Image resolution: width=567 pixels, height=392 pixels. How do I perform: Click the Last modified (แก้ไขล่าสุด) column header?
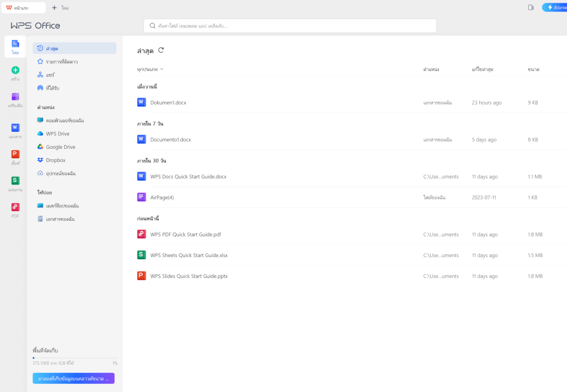pyautogui.click(x=482, y=69)
